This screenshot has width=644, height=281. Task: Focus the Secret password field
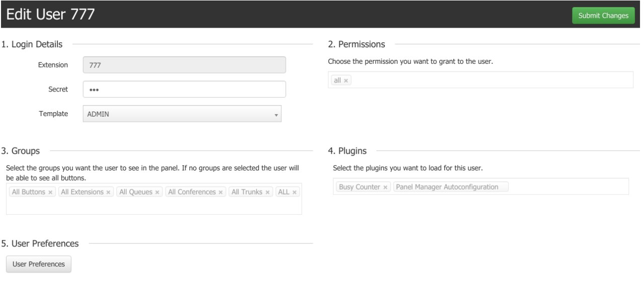[x=184, y=89]
